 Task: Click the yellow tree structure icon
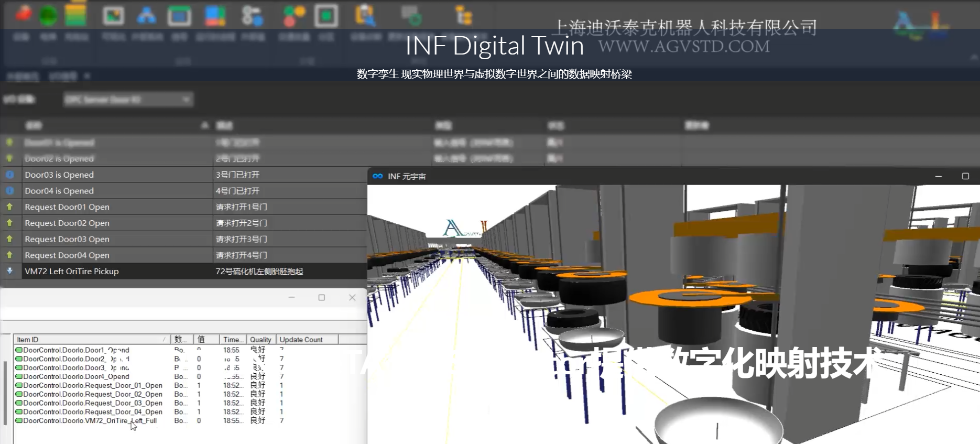[x=464, y=16]
